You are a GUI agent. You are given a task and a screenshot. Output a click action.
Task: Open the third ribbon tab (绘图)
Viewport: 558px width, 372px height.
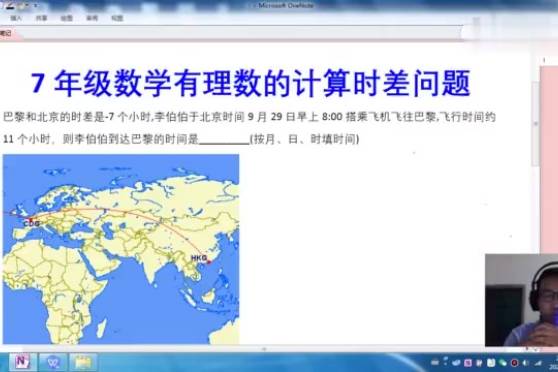tap(67, 18)
